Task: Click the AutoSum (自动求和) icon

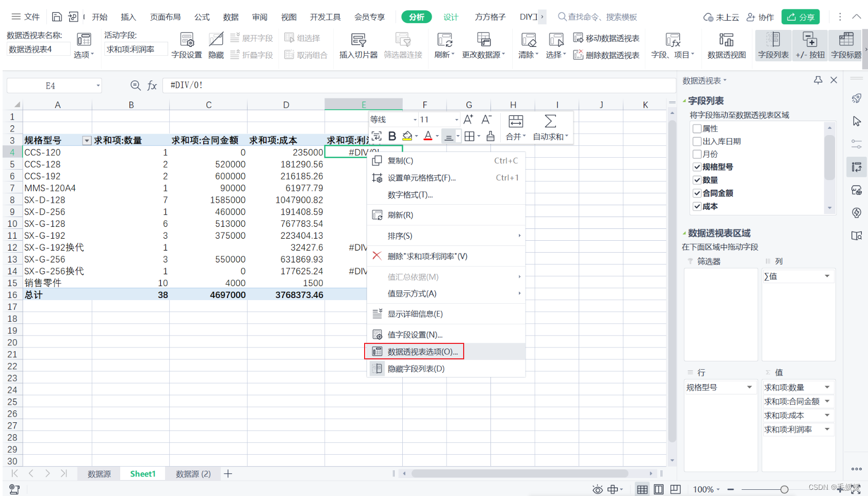Action: tap(550, 121)
